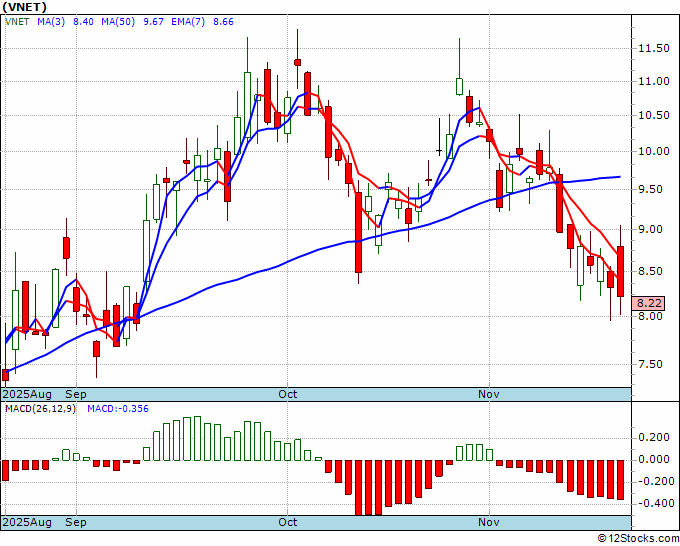Click the 10.50 price axis label
The height and width of the screenshot is (546, 680).
(654, 115)
